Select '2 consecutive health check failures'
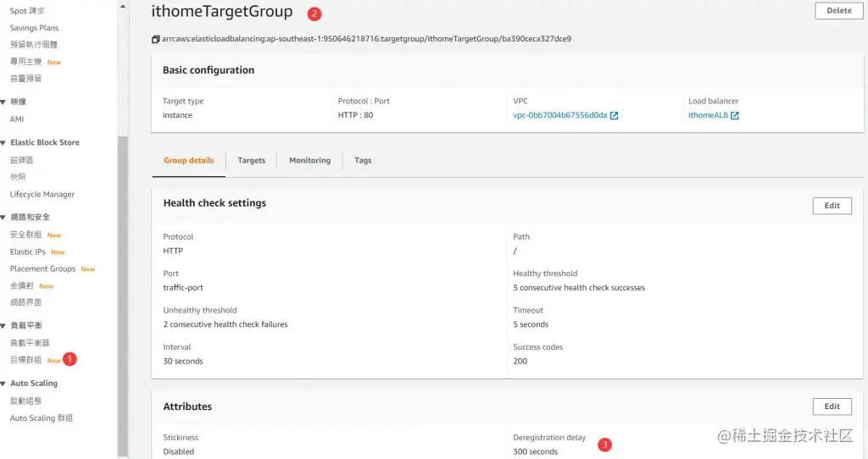 (225, 324)
